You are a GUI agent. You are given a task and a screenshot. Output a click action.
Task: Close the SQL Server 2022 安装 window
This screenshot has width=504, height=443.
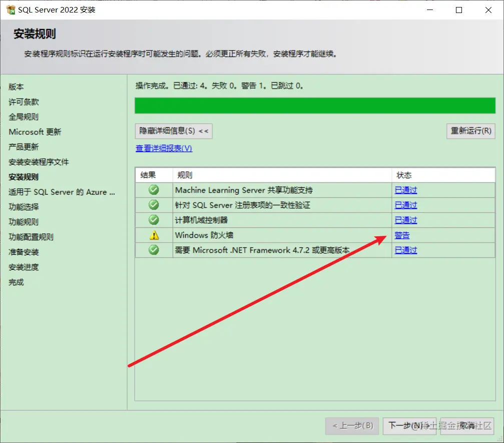click(x=488, y=10)
